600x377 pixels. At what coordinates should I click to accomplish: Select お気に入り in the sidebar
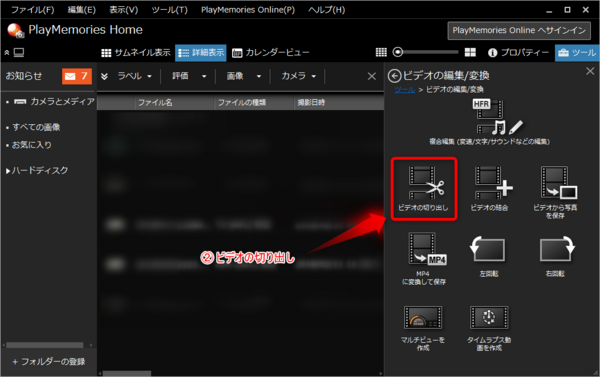pos(31,145)
